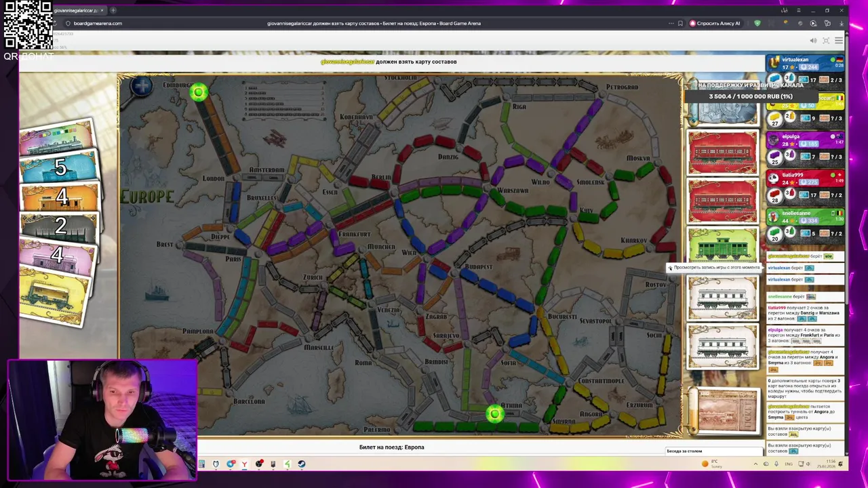868x488 pixels.
Task: Select the pink cards in hand showing 4
Action: pos(60,256)
